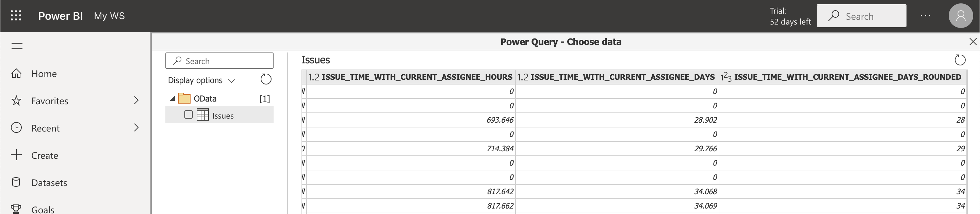Viewport: 980px width, 214px height.
Task: Open Create in the sidebar
Action: [45, 155]
